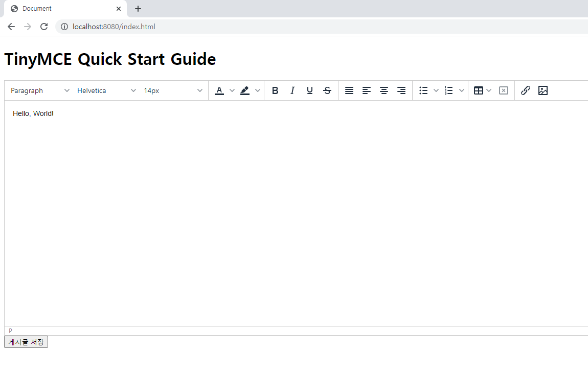This screenshot has width=588, height=375.
Task: Close the Document tab
Action: tap(119, 9)
